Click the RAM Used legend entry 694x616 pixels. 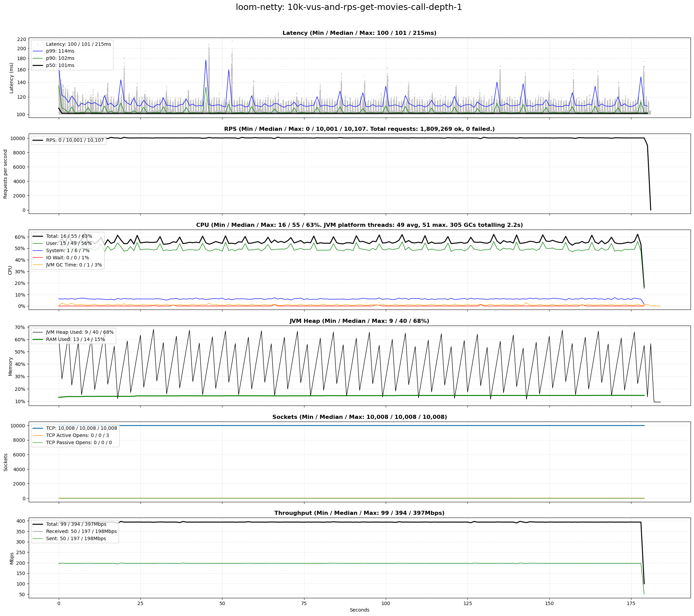[75, 340]
